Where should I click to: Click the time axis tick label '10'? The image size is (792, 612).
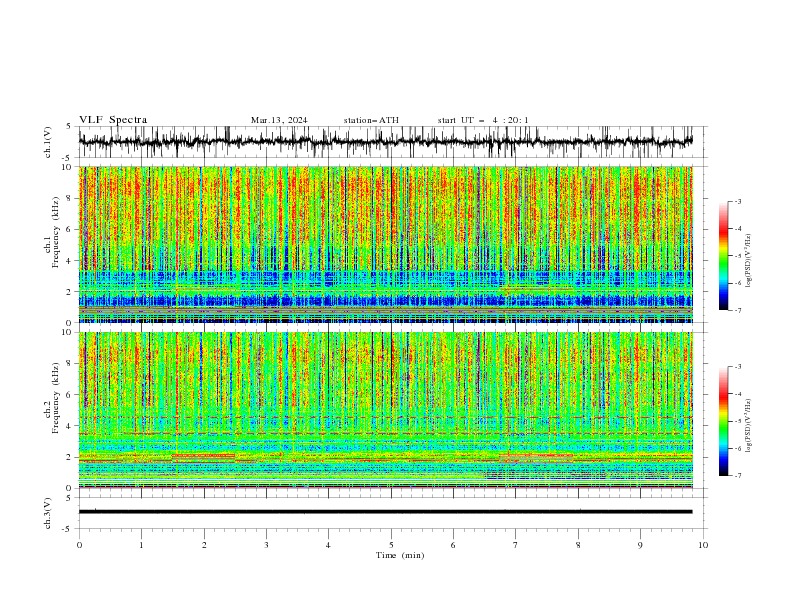click(x=703, y=545)
